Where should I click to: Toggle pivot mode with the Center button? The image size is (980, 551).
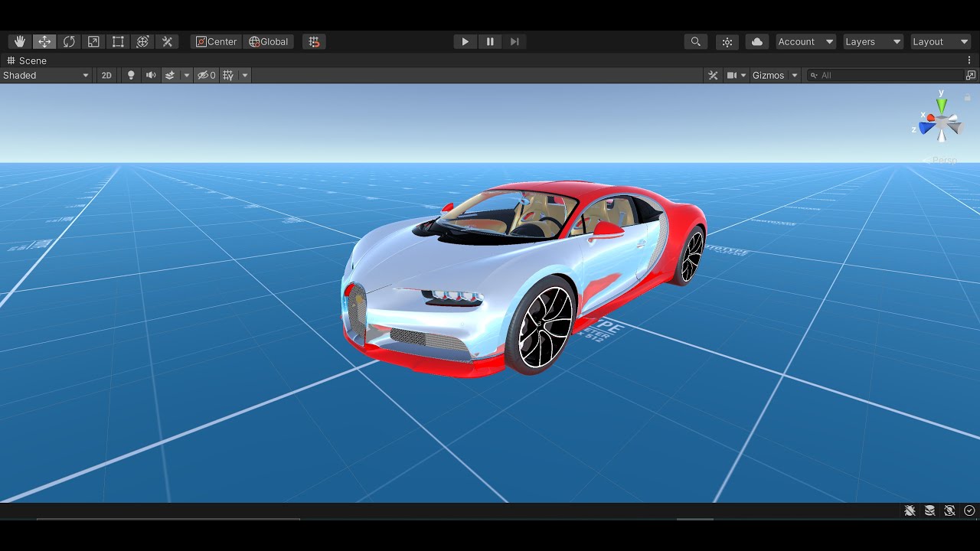217,41
